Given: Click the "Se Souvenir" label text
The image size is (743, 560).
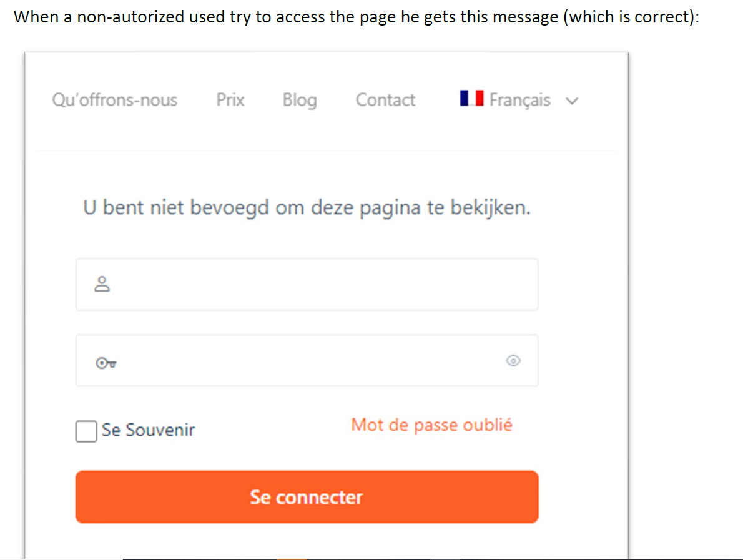Looking at the screenshot, I should pyautogui.click(x=149, y=430).
